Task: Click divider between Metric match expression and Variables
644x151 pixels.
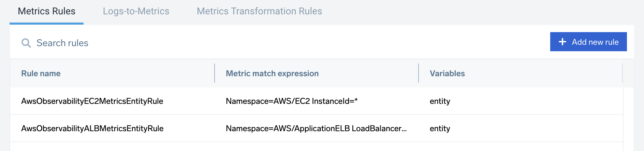Action: [x=419, y=73]
